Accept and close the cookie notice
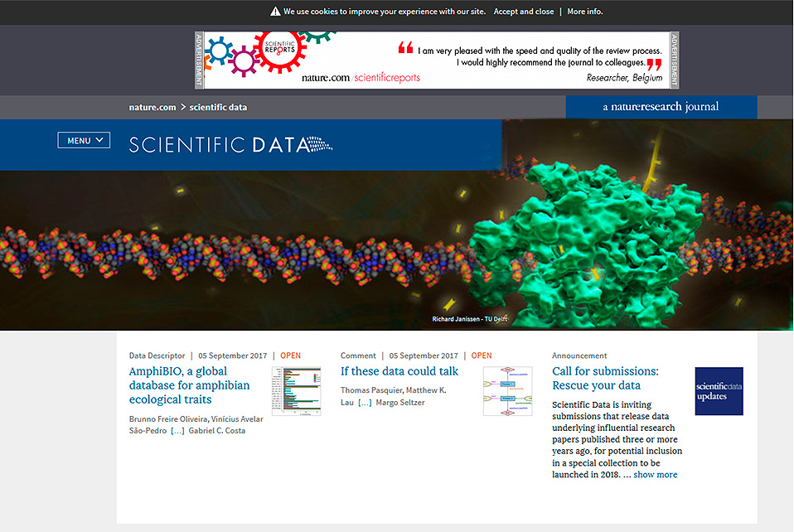 coord(524,12)
